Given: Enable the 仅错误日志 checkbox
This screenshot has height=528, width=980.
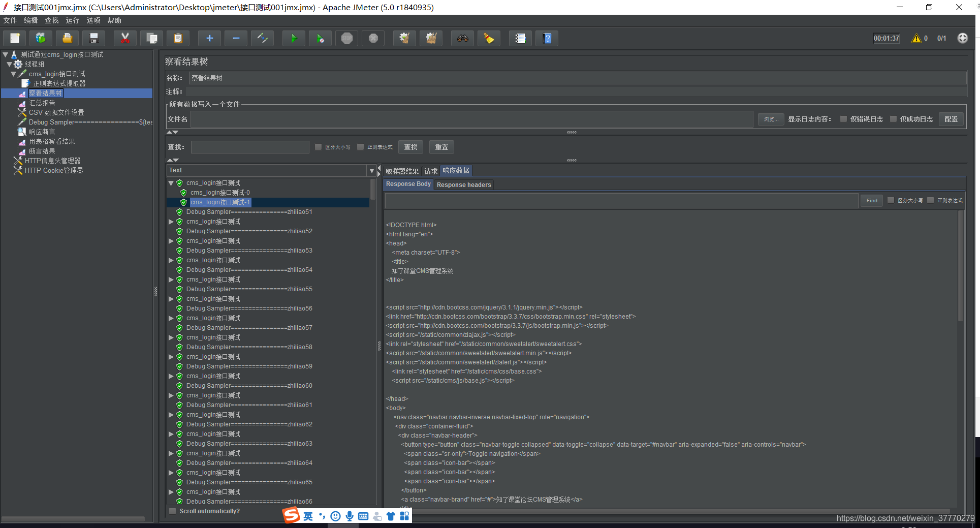Looking at the screenshot, I should [843, 119].
